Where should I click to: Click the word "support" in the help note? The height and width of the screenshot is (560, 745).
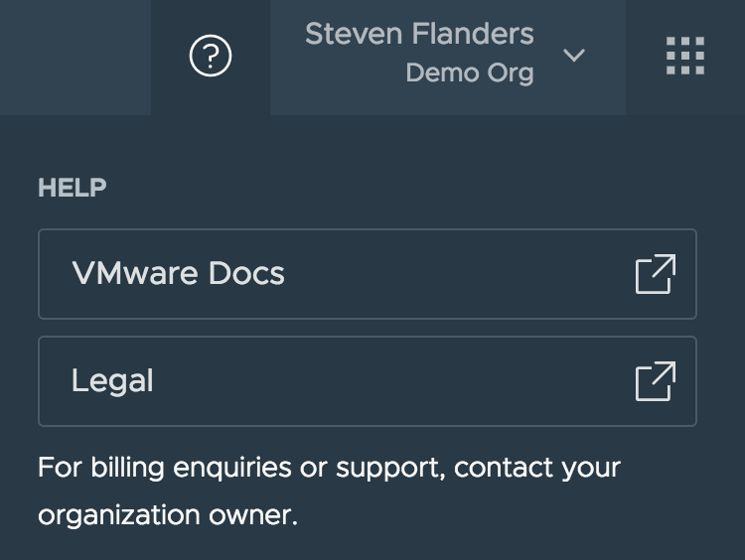388,468
